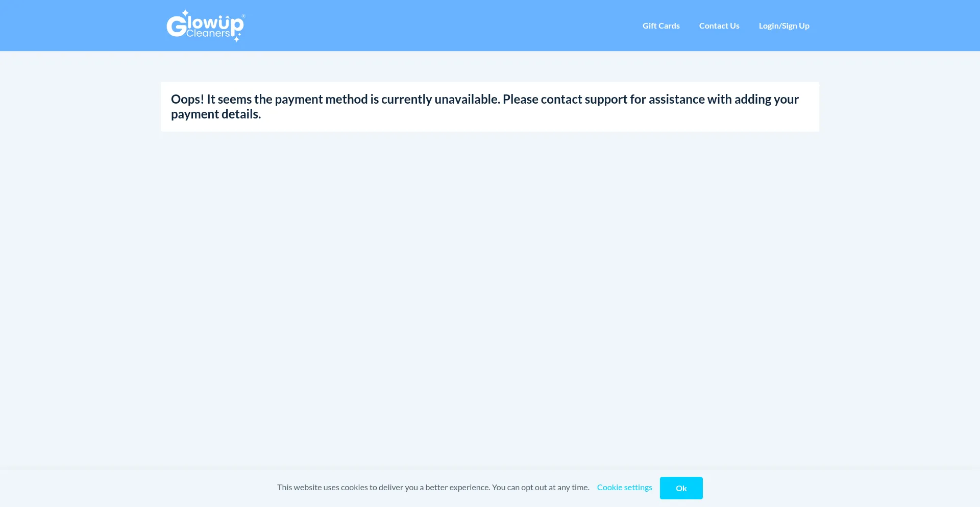Click "opt out at any time" cookie text

(x=555, y=487)
